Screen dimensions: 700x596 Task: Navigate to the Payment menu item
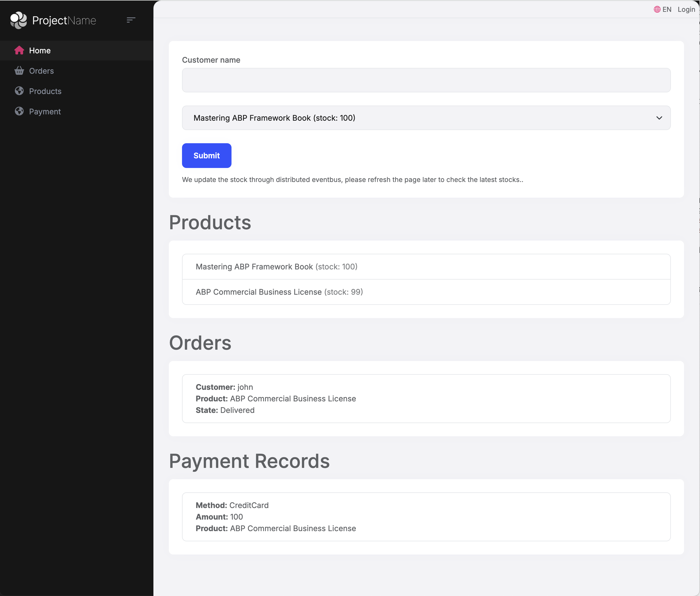point(45,112)
